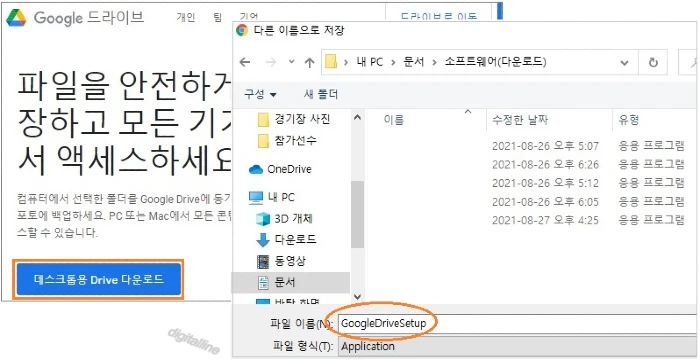This screenshot has height=360, width=700.
Task: Click the 소프트웨어(다운로드) breadcrumb
Action: pos(496,62)
